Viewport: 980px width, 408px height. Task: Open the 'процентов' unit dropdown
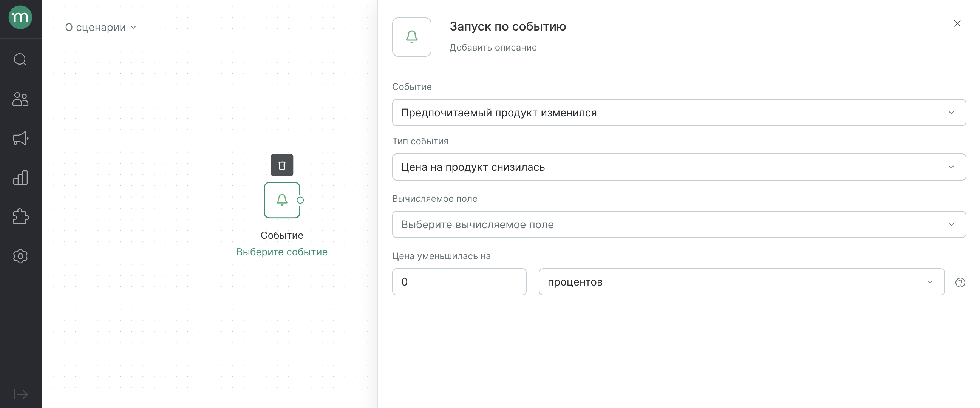(x=742, y=282)
